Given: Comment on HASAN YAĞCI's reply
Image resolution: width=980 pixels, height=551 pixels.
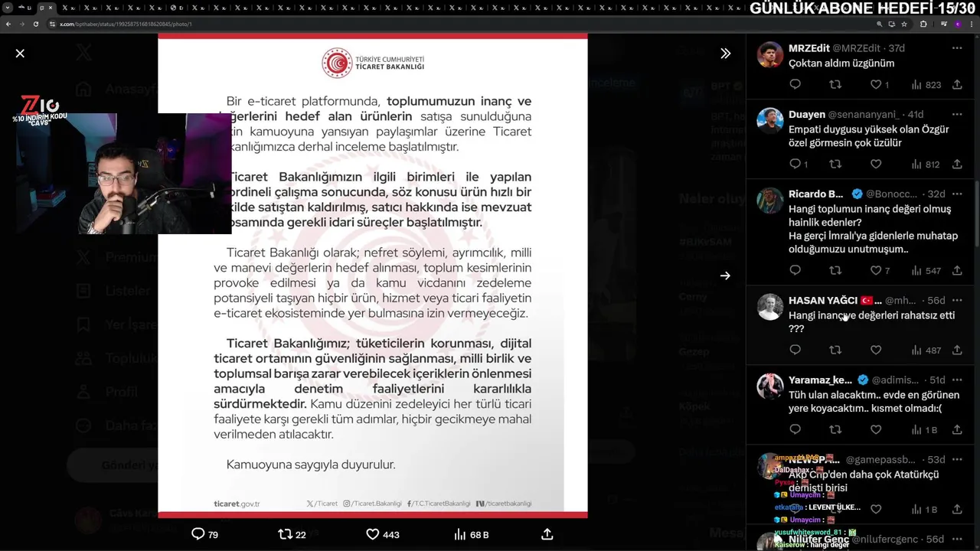Looking at the screenshot, I should pos(795,350).
